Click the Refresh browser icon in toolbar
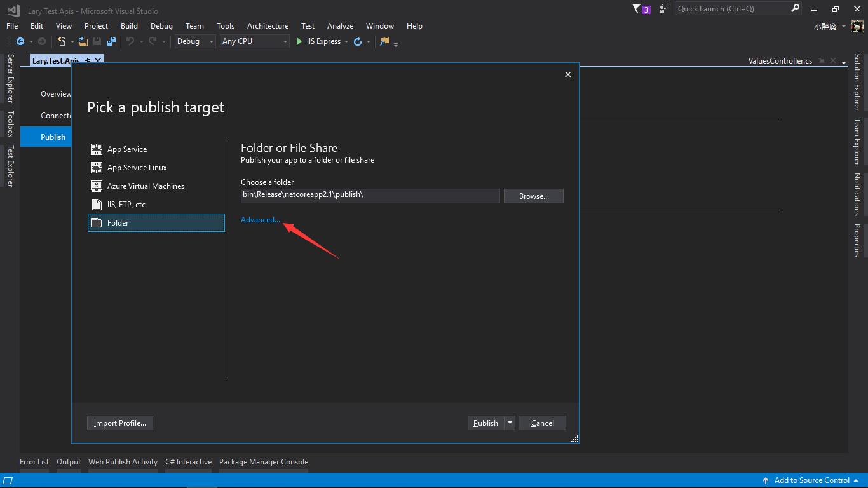This screenshot has height=488, width=868. click(358, 41)
